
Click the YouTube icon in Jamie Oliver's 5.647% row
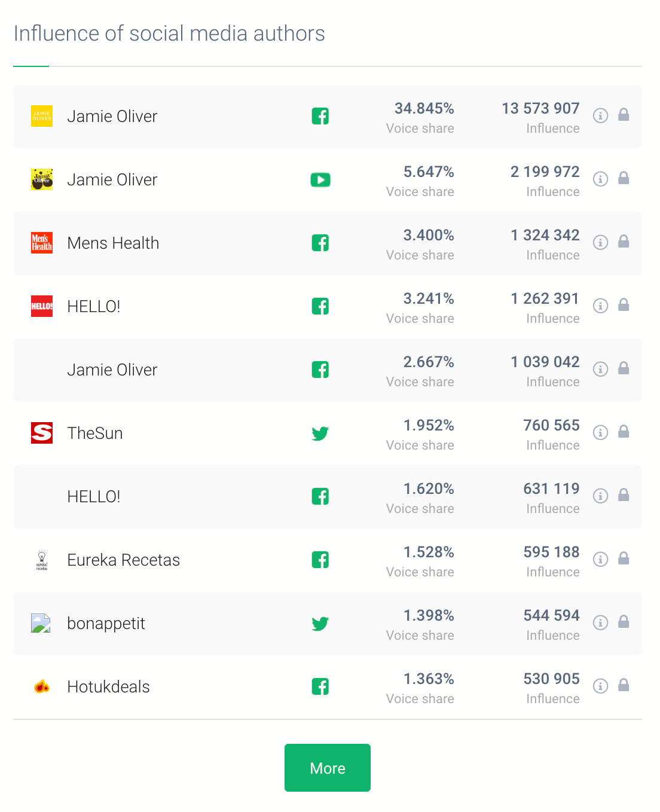point(320,179)
